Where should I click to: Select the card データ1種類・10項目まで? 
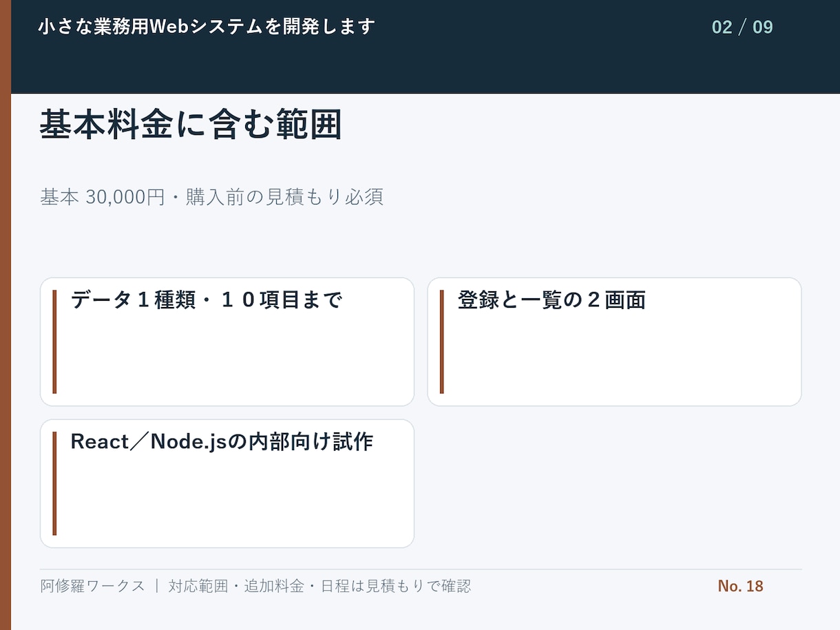pos(227,342)
